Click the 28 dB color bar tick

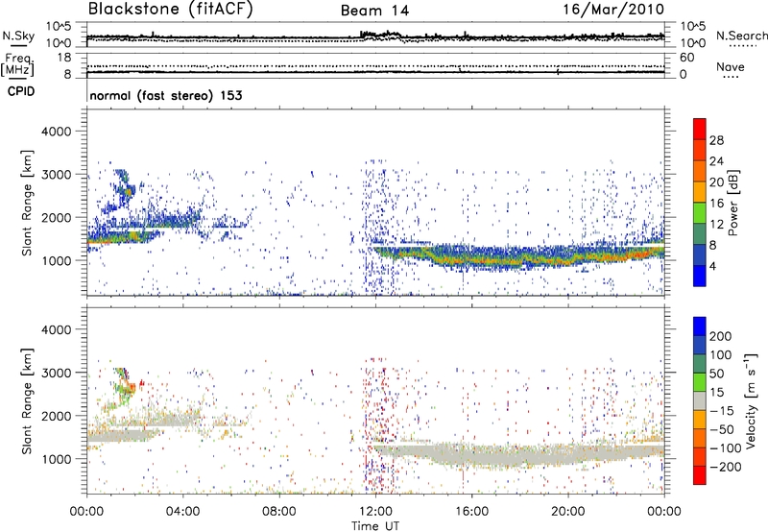[716, 140]
